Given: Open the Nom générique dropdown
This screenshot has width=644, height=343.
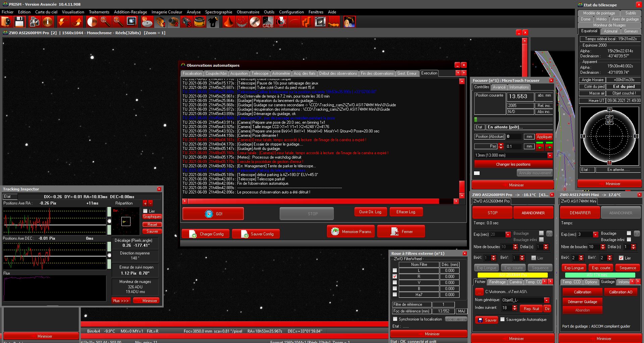Looking at the screenshot, I should (547, 300).
